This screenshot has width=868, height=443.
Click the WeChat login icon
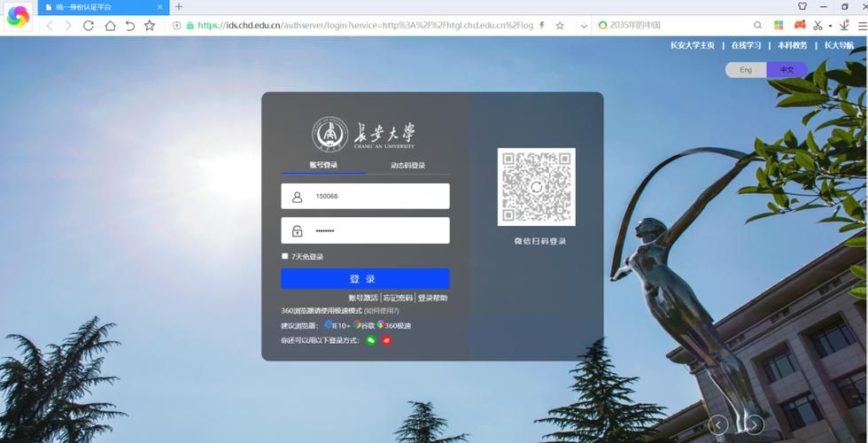coord(371,340)
